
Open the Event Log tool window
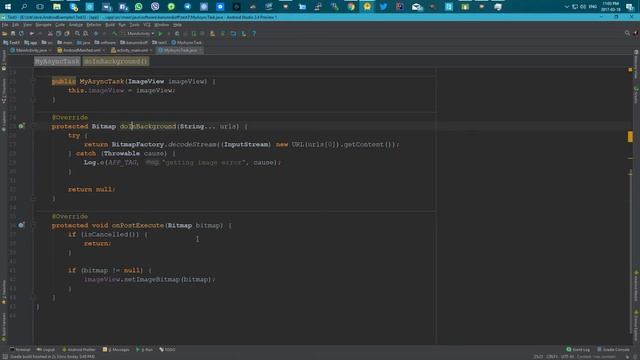[578, 349]
